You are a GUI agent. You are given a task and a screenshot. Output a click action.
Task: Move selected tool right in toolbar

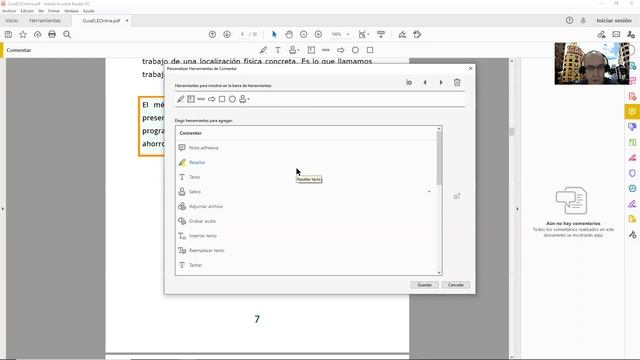(x=441, y=82)
